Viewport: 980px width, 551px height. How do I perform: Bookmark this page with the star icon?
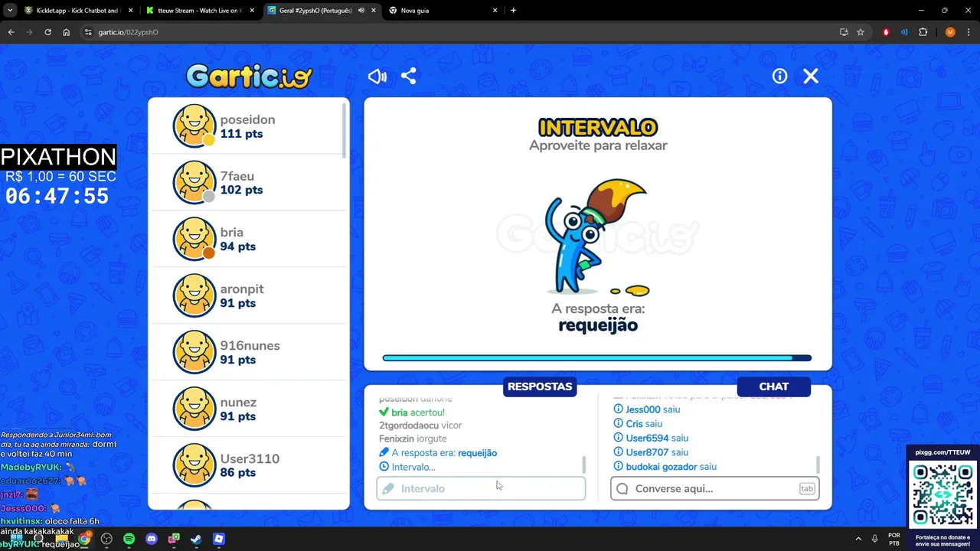(861, 32)
